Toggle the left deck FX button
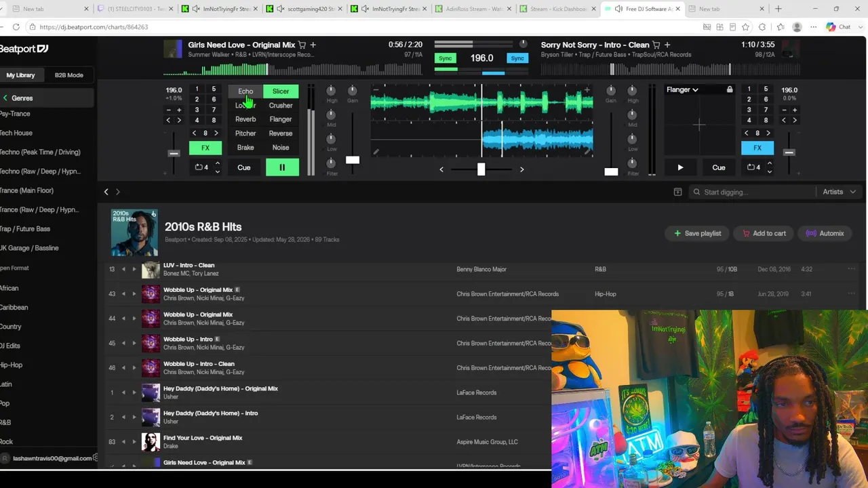The height and width of the screenshot is (488, 868). pos(205,148)
